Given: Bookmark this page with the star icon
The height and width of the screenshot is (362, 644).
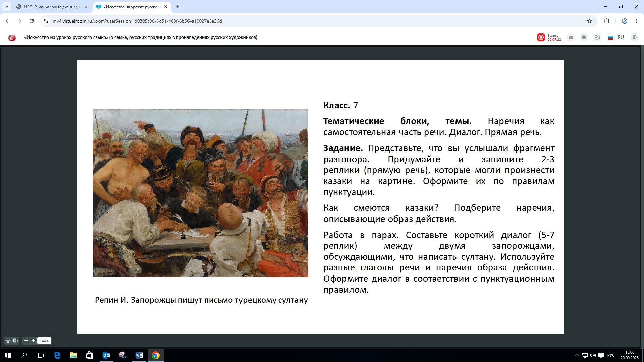Looking at the screenshot, I should tap(590, 21).
